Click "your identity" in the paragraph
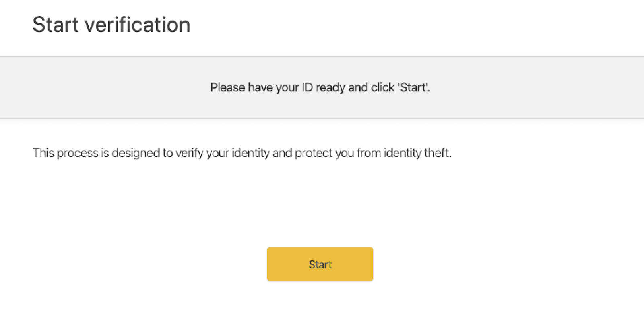 pyautogui.click(x=237, y=153)
